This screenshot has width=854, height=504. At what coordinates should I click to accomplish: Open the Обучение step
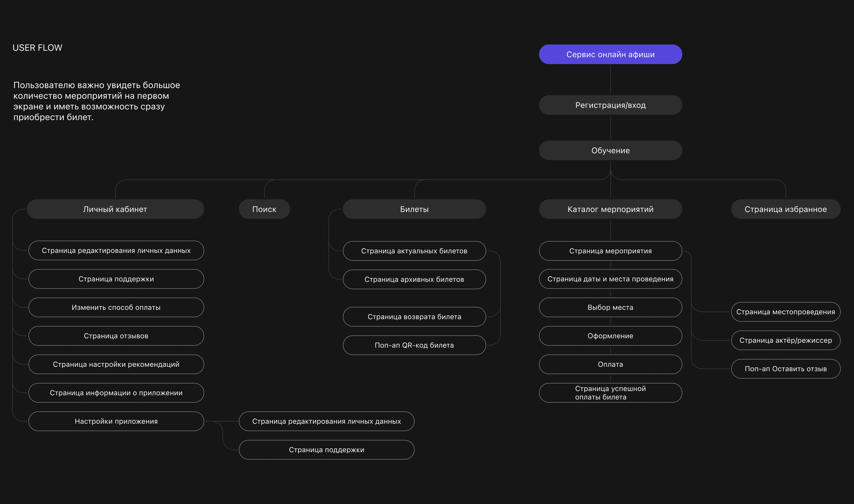click(x=610, y=150)
